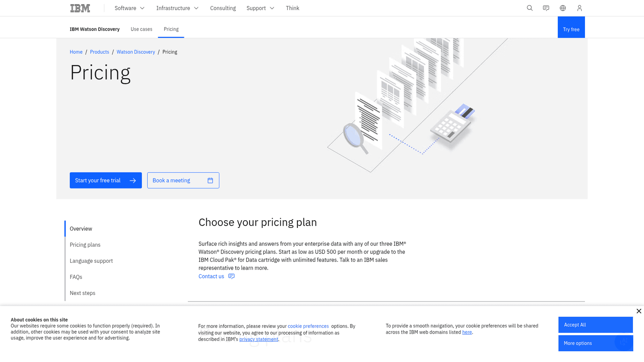Viewport: 644px width, 362px height.
Task: Switch to the Use cases tab
Action: [141, 29]
